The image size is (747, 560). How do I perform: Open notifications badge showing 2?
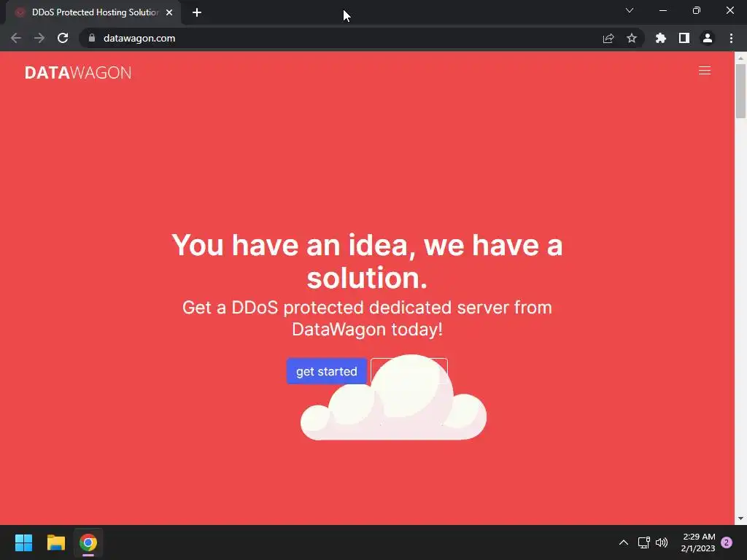[727, 542]
